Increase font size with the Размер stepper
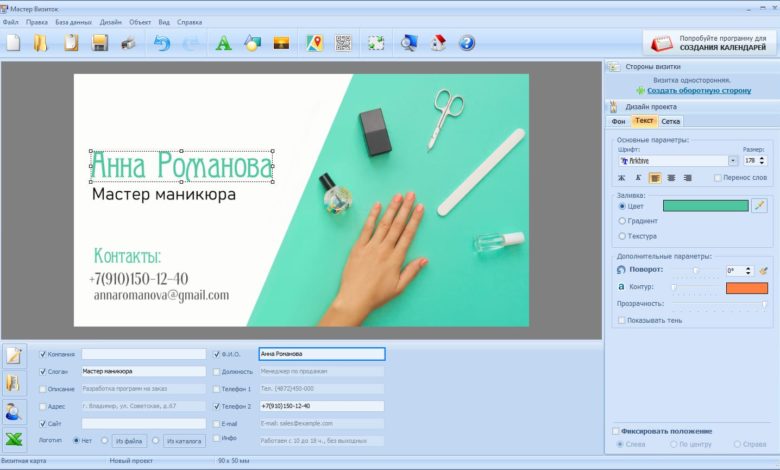The height and width of the screenshot is (470, 780). click(764, 157)
